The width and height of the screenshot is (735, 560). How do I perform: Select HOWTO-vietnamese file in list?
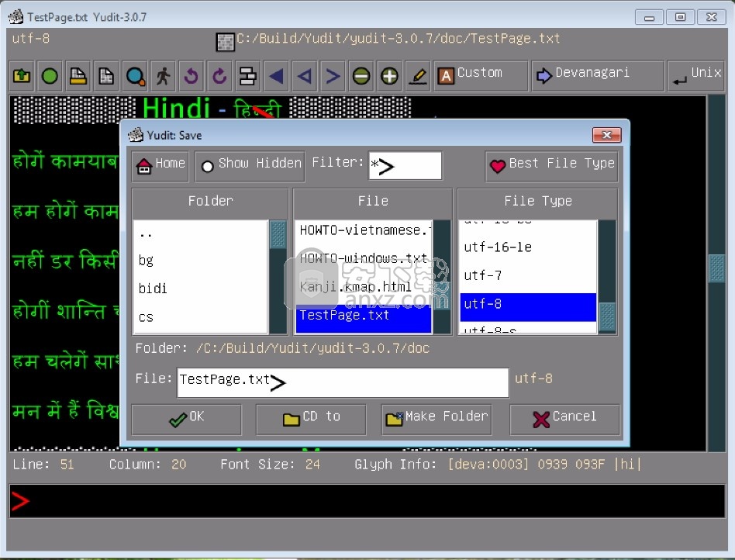click(x=364, y=231)
